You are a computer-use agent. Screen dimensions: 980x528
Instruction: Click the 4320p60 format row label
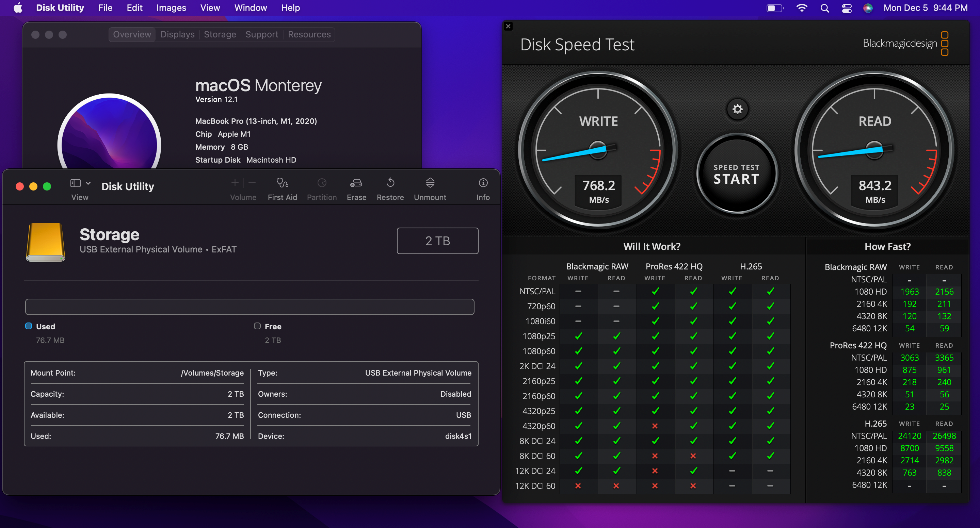539,426
